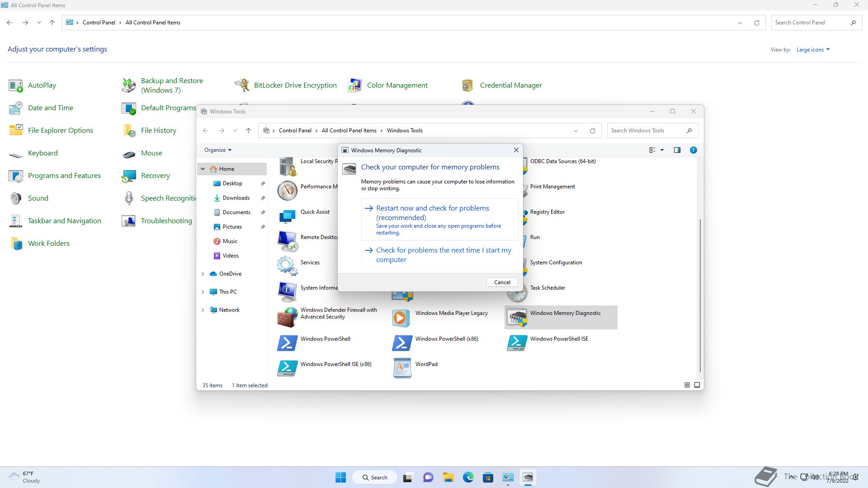The image size is (868, 488).
Task: Switch to large thumbnails view in status bar
Action: (x=697, y=385)
